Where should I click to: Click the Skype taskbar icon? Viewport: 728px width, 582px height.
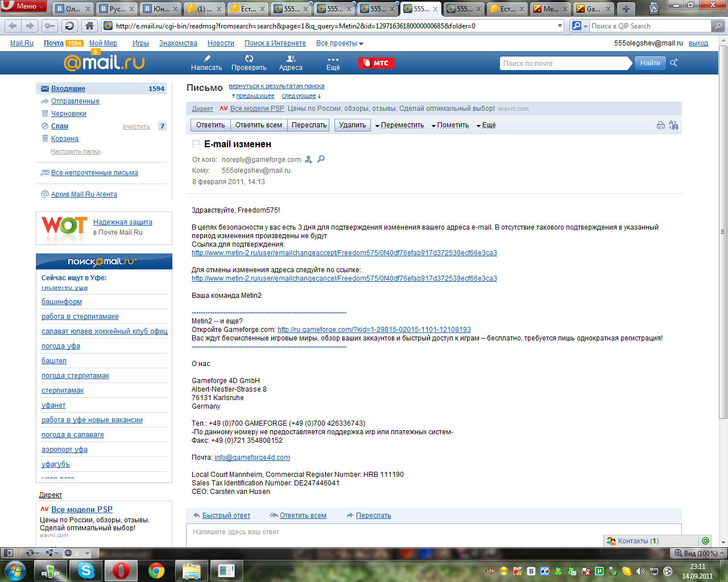pyautogui.click(x=85, y=570)
